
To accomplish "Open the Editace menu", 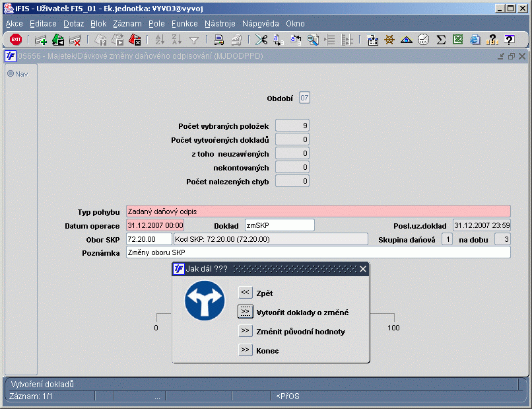I will [x=43, y=24].
